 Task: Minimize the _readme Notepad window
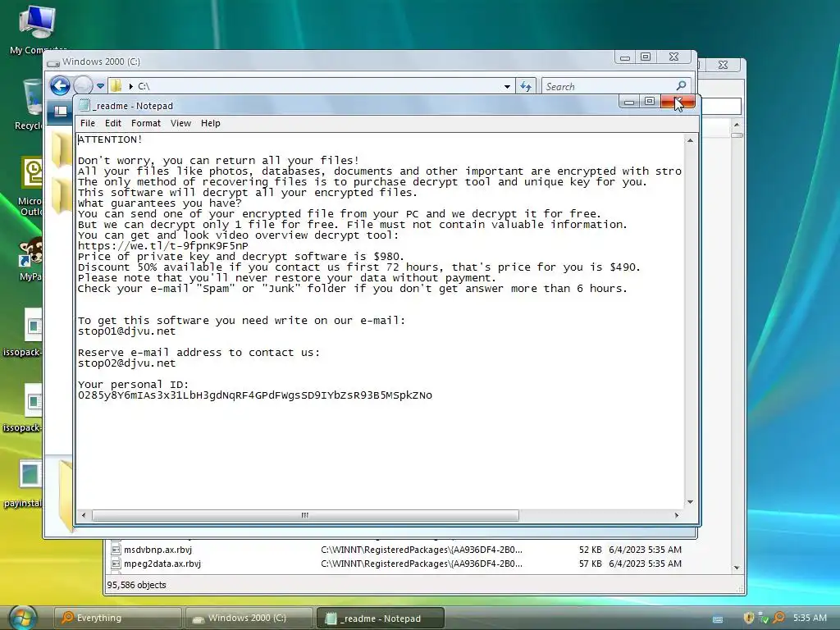[x=629, y=102]
